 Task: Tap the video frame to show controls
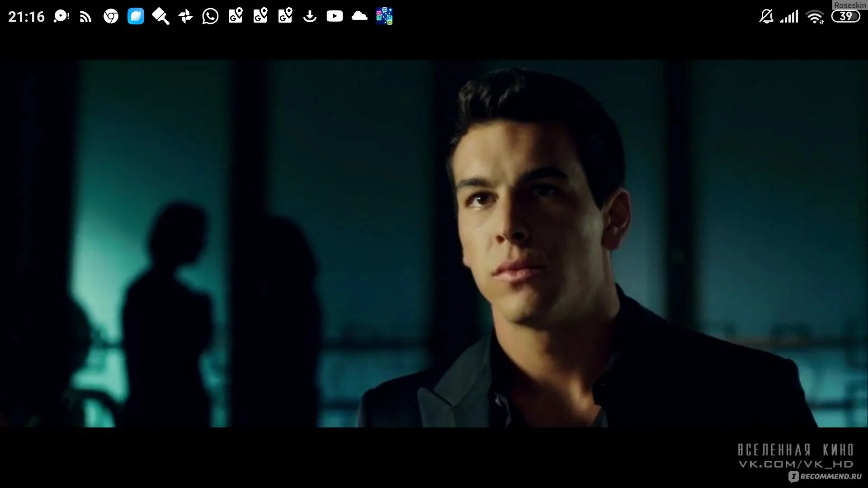434,244
